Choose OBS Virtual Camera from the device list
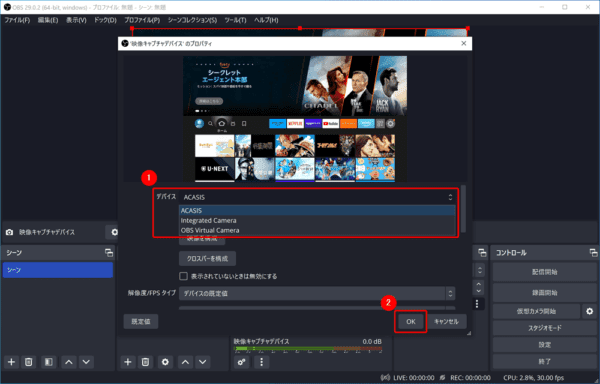This screenshot has height=384, width=600. point(317,230)
